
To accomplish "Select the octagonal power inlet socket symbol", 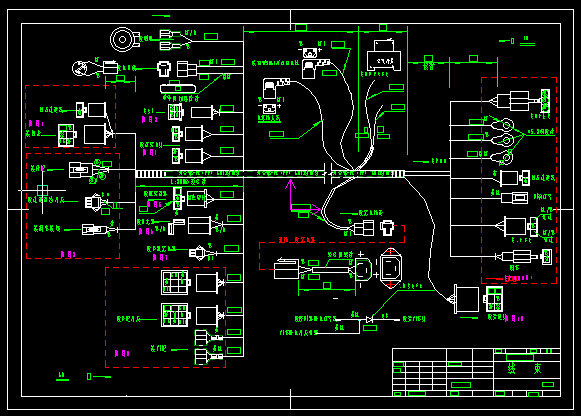I will [391, 269].
